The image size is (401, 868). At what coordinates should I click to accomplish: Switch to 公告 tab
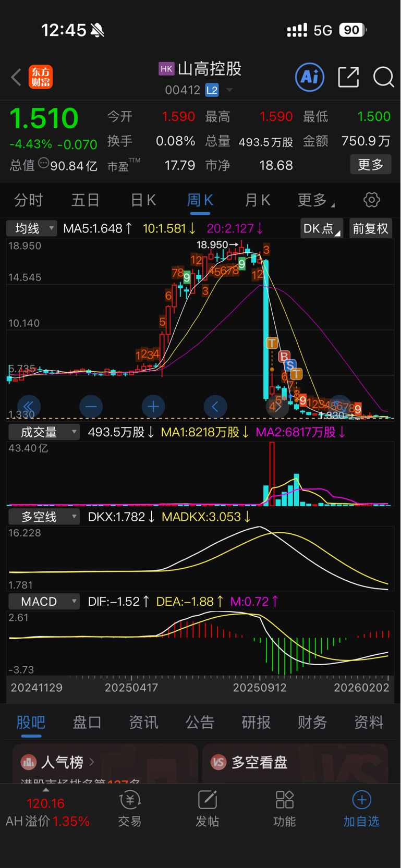point(200,722)
